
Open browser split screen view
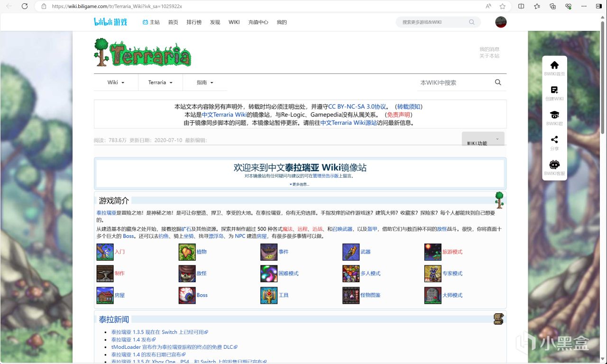pyautogui.click(x=521, y=6)
